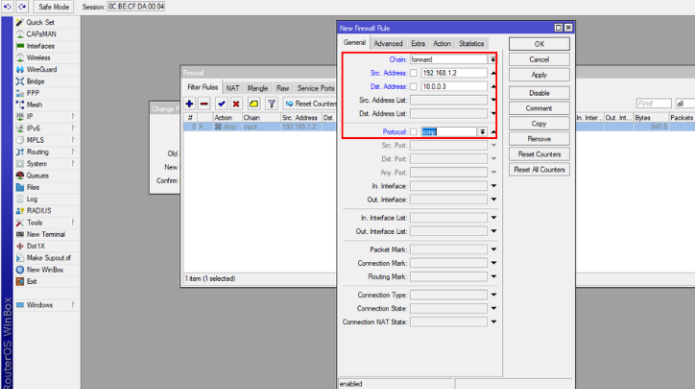
Task: Open the Dot1X menu
Action: [x=35, y=246]
